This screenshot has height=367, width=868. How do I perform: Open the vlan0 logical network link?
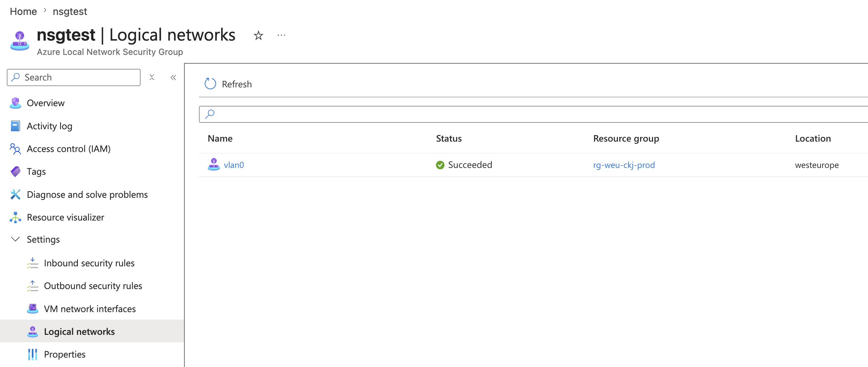(x=234, y=165)
